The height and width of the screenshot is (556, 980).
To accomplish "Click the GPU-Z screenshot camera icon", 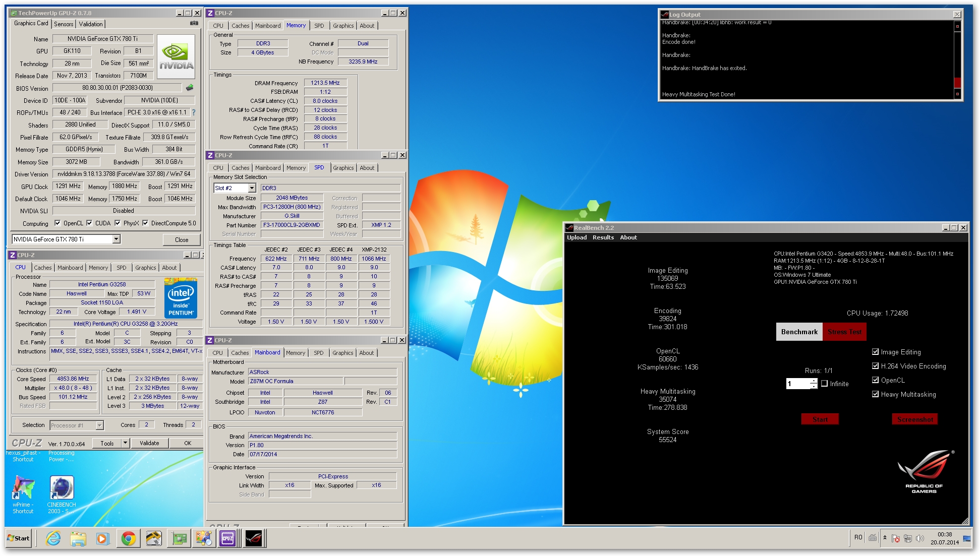I will tap(194, 23).
